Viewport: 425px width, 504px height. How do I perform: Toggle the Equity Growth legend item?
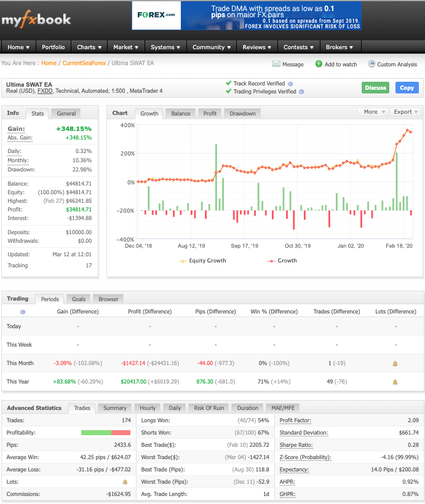202,261
